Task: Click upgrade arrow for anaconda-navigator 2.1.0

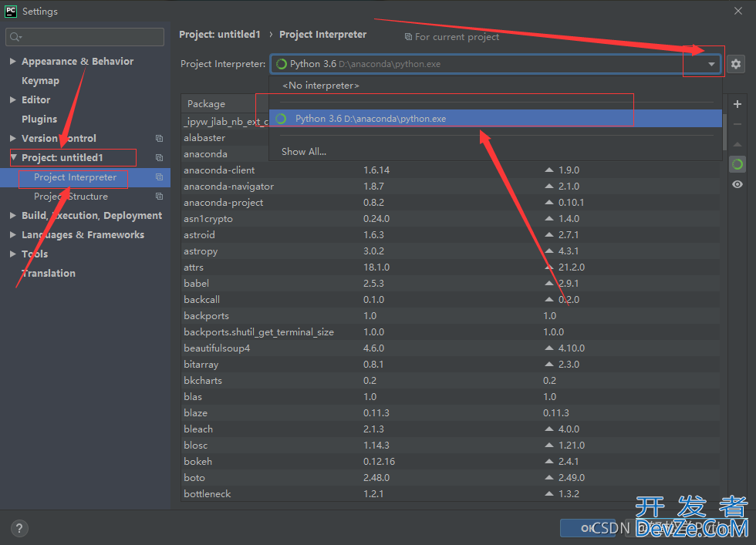Action: pyautogui.click(x=549, y=186)
